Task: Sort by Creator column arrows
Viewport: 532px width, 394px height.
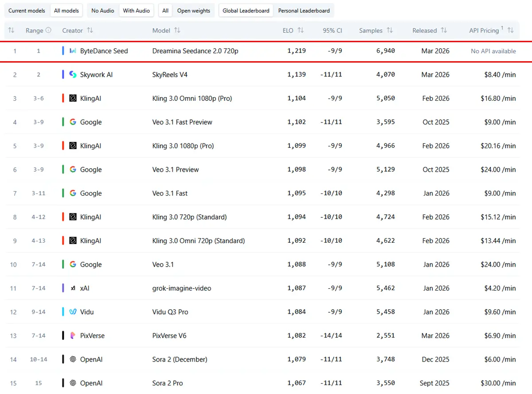Action: [x=90, y=31]
